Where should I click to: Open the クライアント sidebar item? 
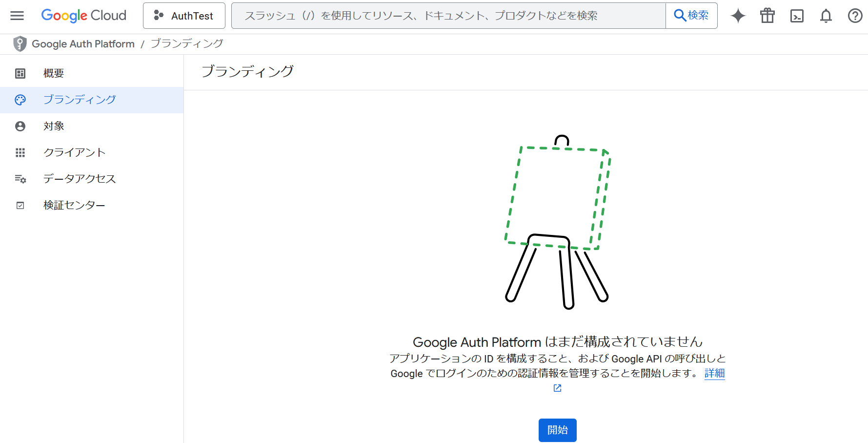(x=92, y=152)
